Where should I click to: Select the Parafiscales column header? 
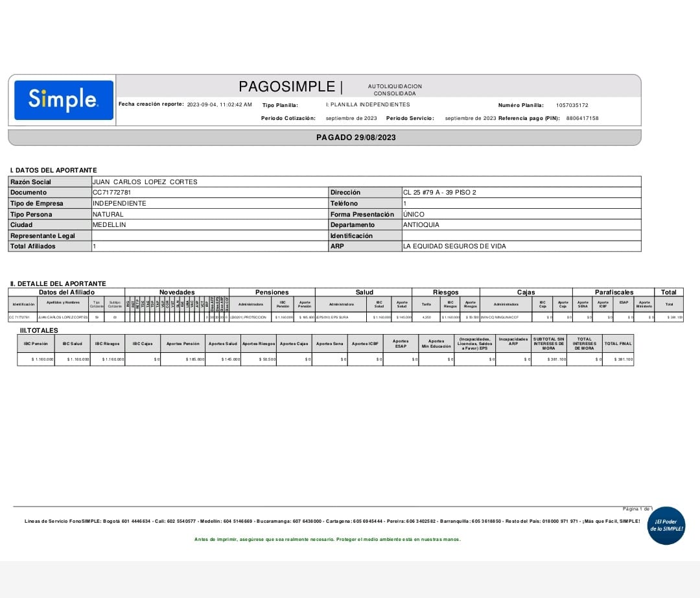tap(614, 293)
